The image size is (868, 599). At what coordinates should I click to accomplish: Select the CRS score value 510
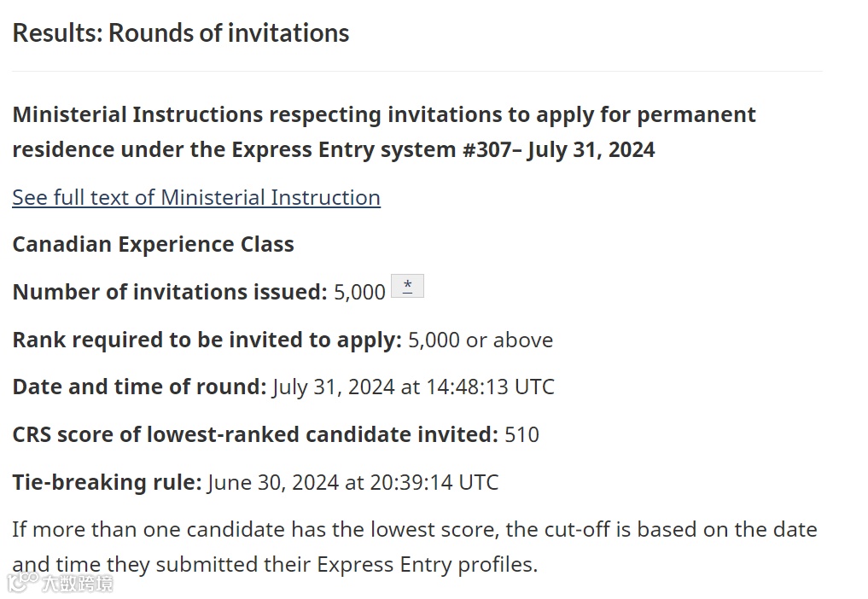(521, 435)
